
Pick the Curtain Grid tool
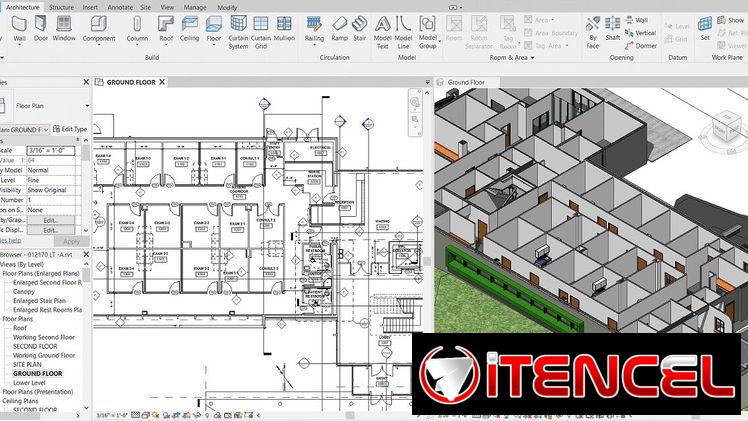[x=261, y=32]
